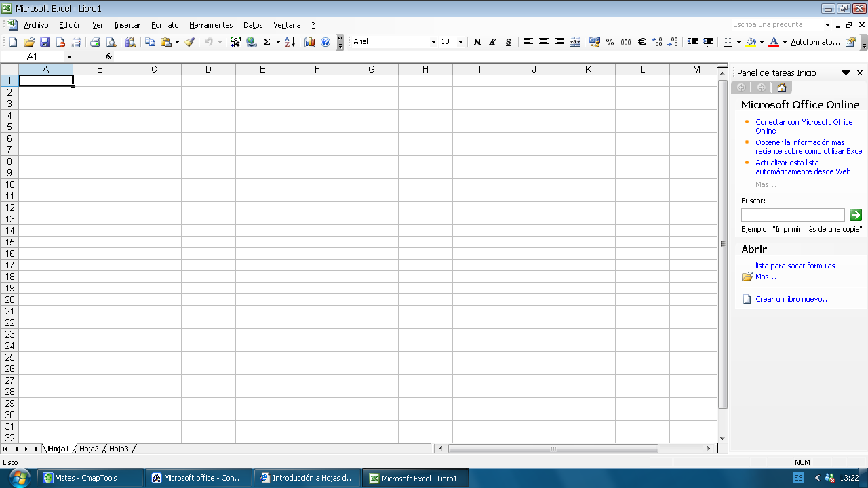
Task: Apply Percent style formatting
Action: [x=610, y=42]
